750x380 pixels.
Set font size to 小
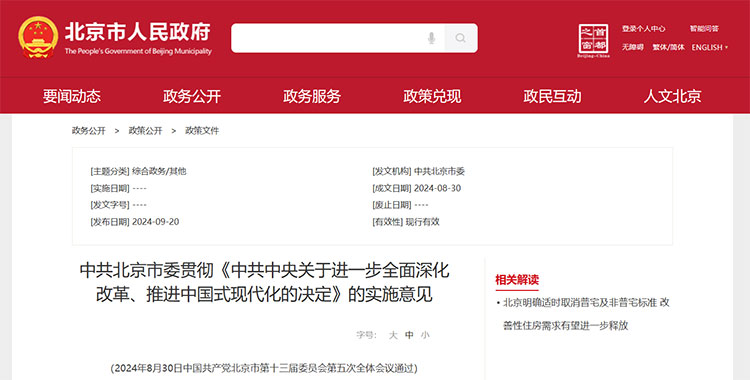[425, 335]
